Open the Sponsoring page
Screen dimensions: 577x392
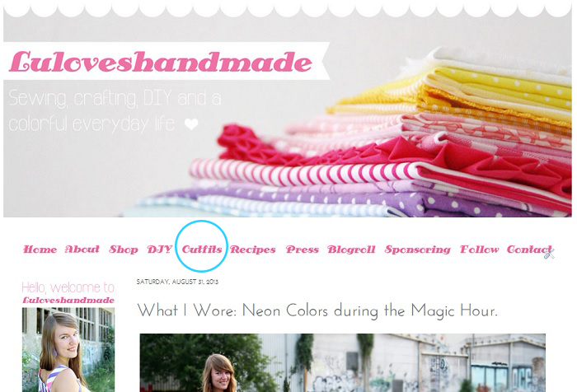pyautogui.click(x=418, y=250)
